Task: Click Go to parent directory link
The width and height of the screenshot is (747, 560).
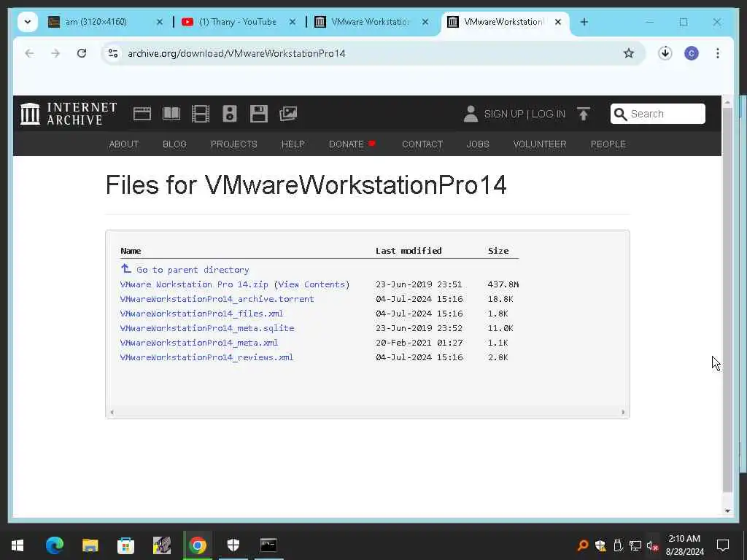Action: 193,270
